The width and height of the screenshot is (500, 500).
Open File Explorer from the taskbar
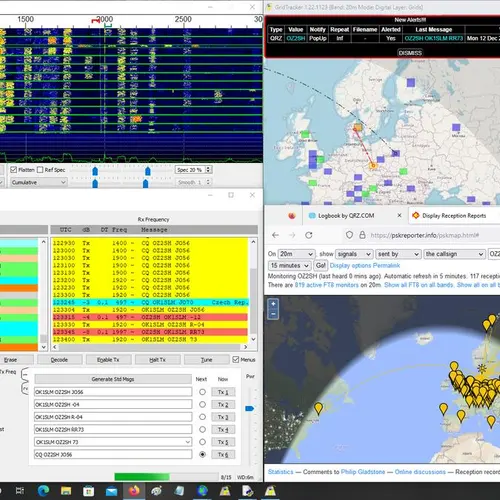coord(66,490)
